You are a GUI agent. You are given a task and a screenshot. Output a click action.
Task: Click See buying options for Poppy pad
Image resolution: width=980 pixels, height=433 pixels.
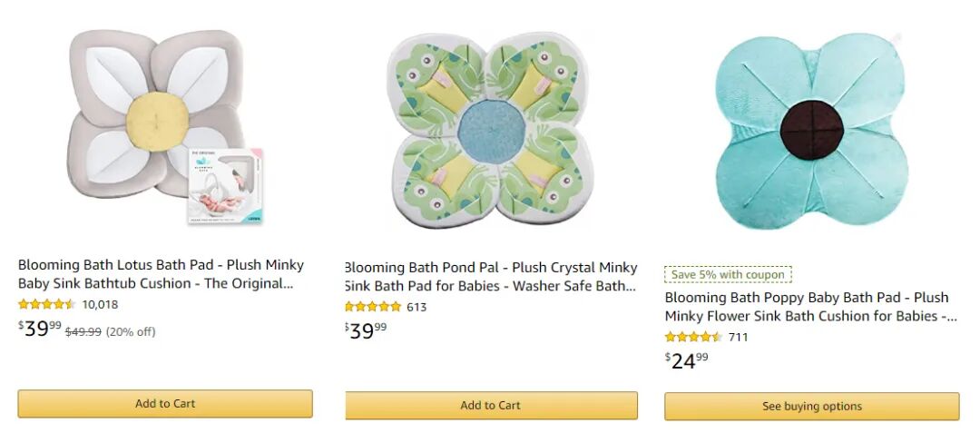click(x=812, y=406)
